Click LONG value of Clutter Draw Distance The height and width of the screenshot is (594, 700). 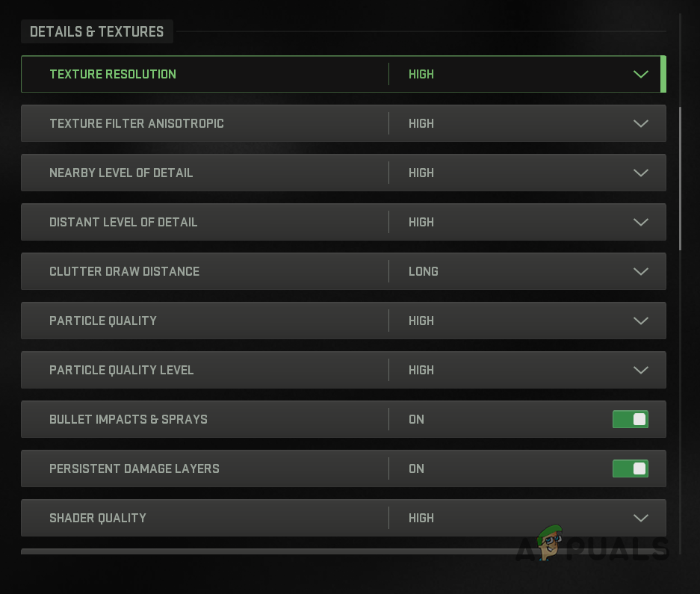tap(424, 271)
